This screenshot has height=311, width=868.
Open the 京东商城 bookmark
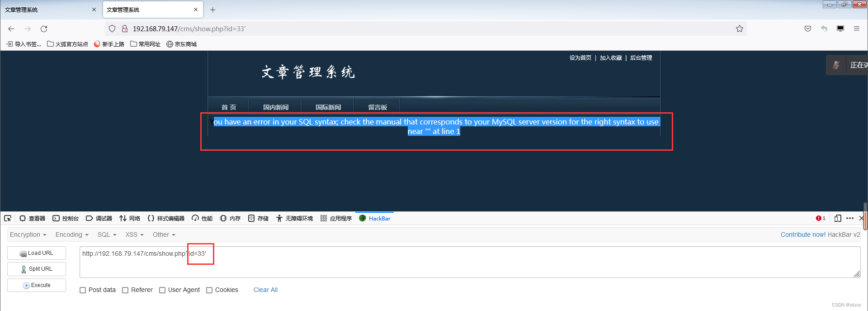coord(181,44)
